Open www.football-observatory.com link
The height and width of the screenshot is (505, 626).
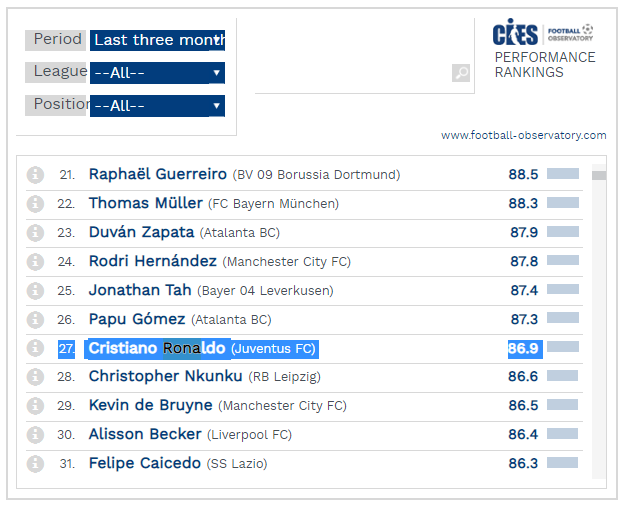pyautogui.click(x=523, y=135)
